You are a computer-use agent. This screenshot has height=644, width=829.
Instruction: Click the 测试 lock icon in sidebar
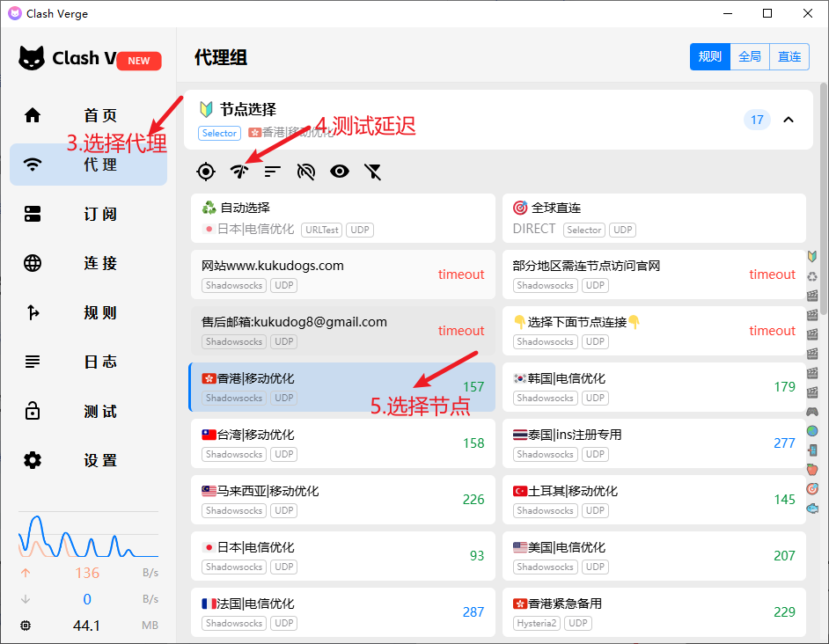33,411
